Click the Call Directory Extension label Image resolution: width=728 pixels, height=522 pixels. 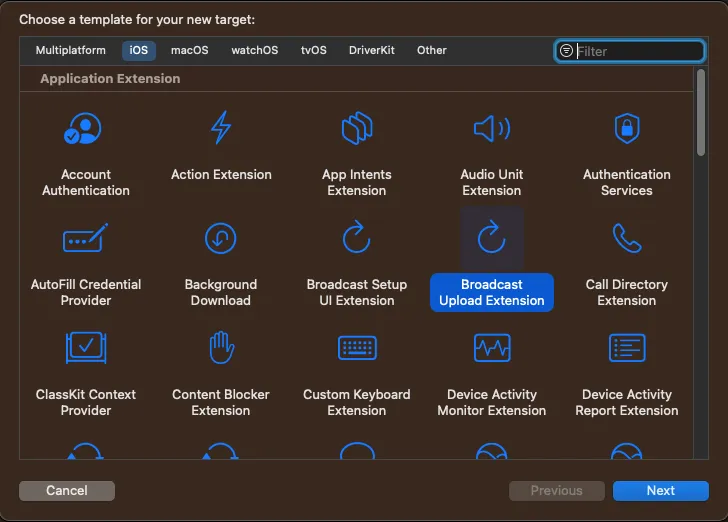627,293
